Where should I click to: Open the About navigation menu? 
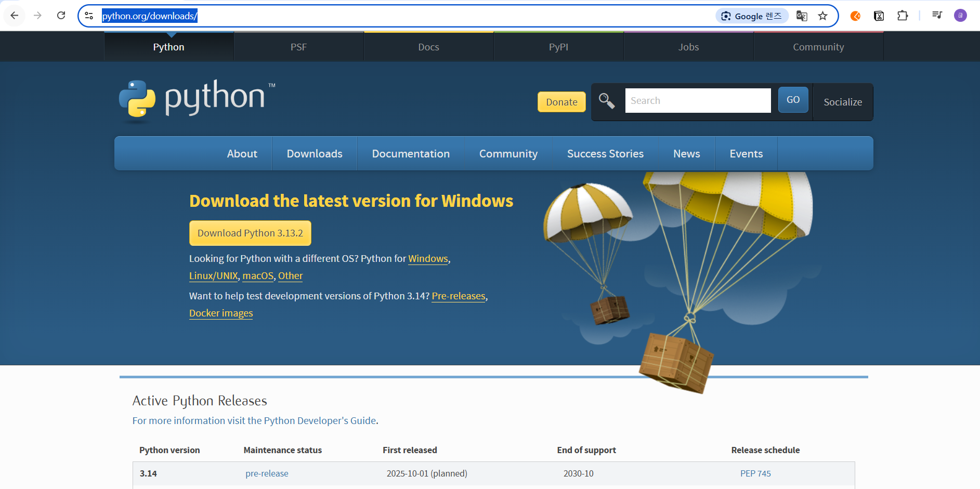coord(242,154)
